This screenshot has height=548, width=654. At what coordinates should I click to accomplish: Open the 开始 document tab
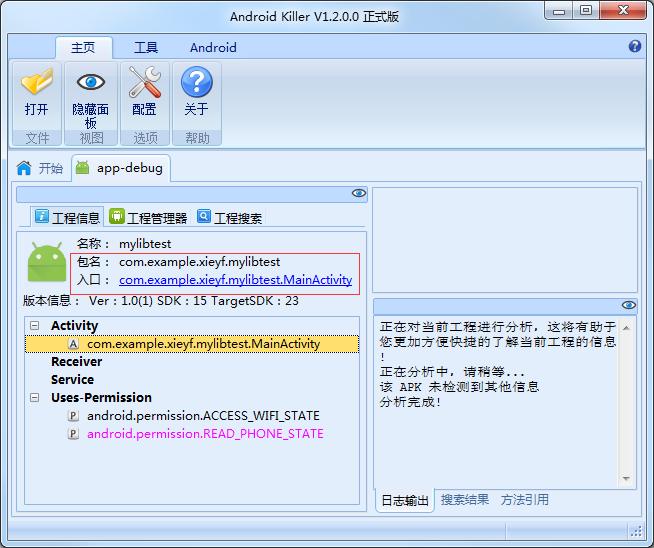point(40,168)
